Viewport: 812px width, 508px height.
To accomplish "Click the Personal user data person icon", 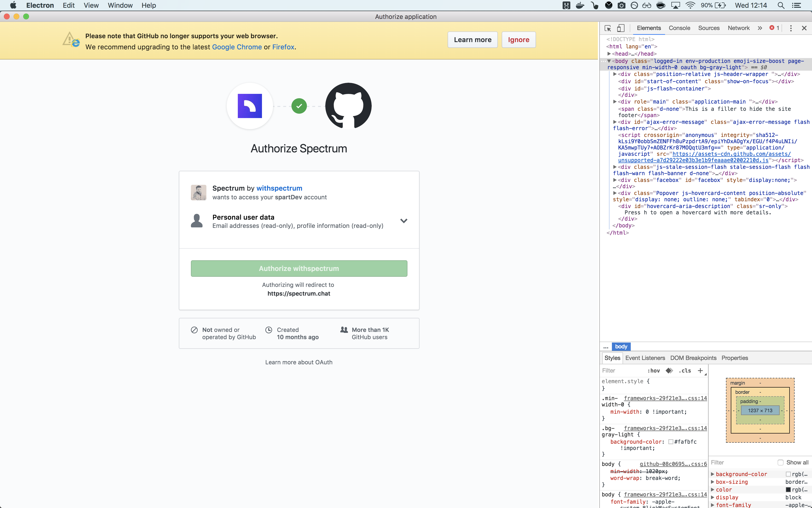I will 197,221.
